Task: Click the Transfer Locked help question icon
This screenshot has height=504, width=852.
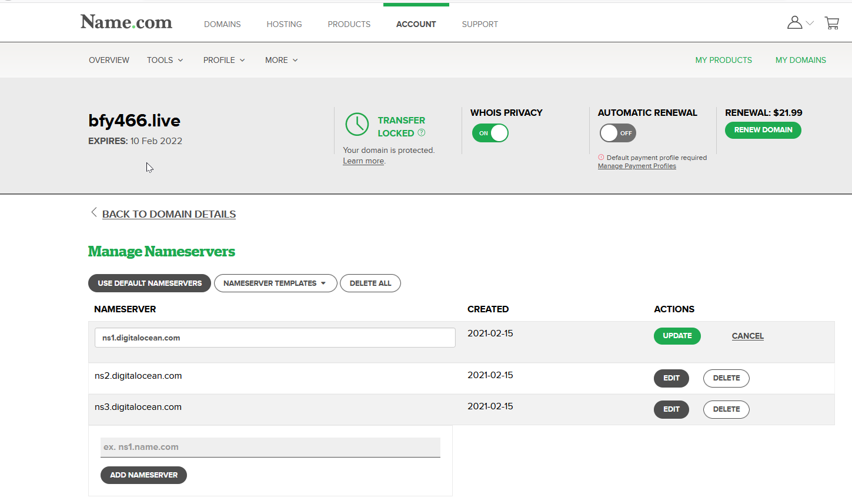Action: pos(422,133)
